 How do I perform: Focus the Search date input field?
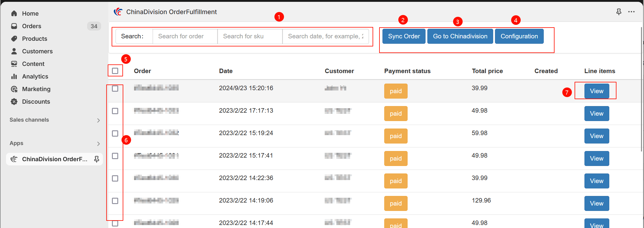pos(326,36)
